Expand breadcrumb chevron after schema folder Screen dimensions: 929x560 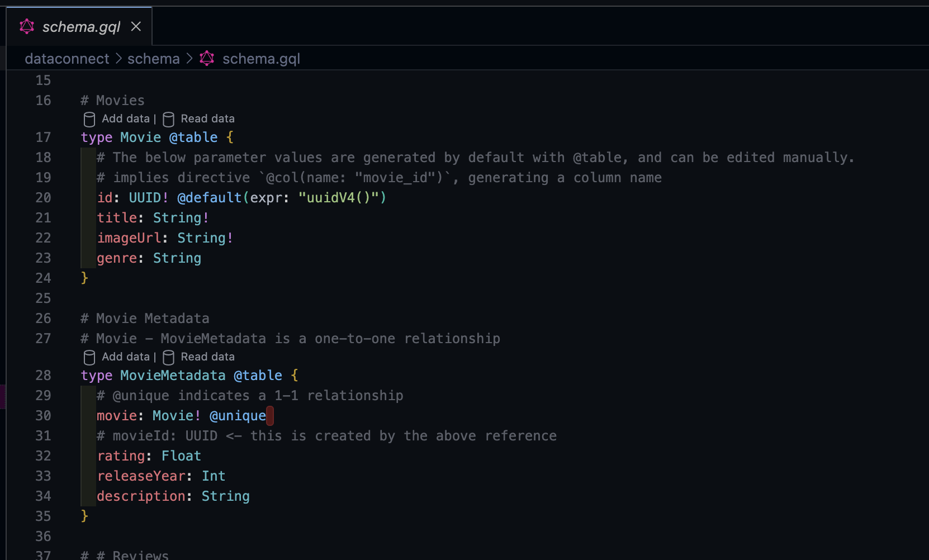point(189,59)
